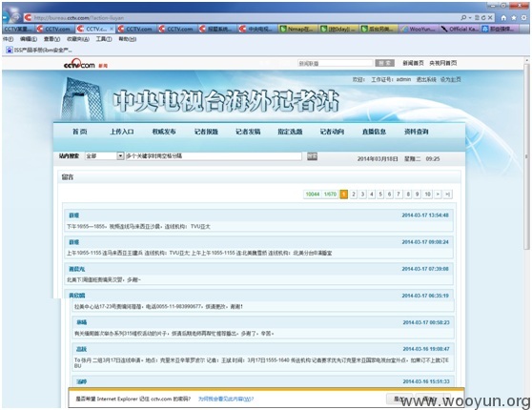
Task: Click the address bar search magnifier icon
Action: tap(463, 18)
